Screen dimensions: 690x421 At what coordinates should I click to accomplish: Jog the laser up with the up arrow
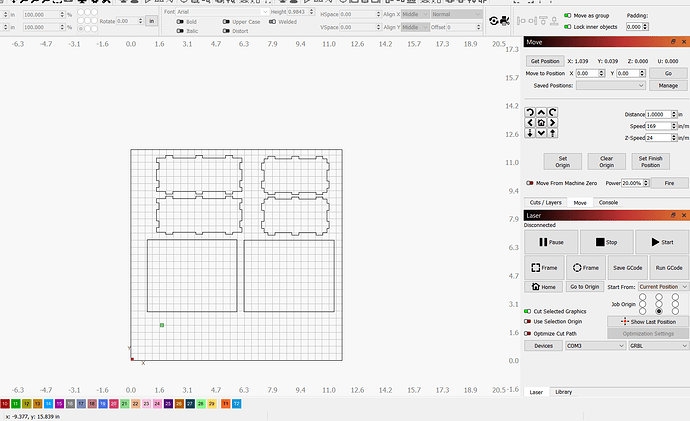(x=541, y=112)
